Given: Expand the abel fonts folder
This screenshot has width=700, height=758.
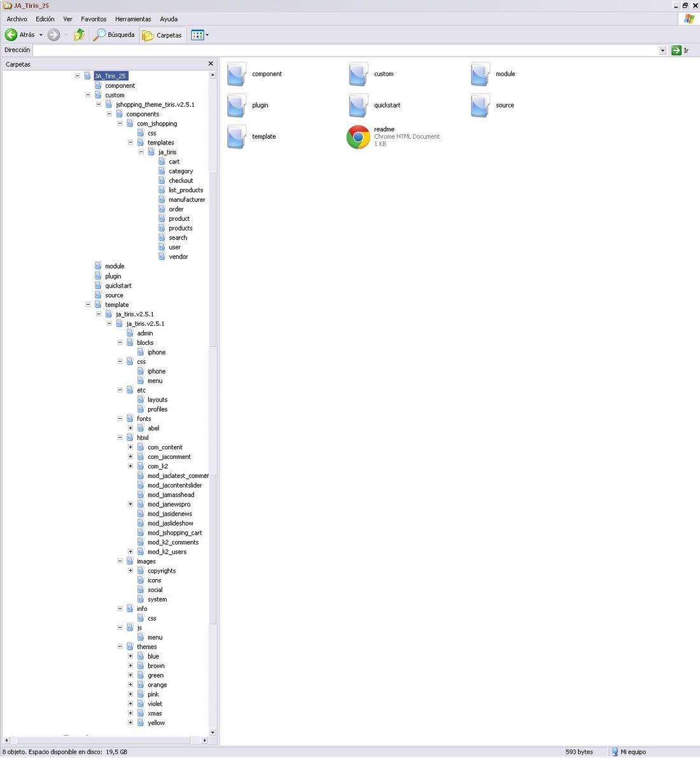Looking at the screenshot, I should coord(130,428).
